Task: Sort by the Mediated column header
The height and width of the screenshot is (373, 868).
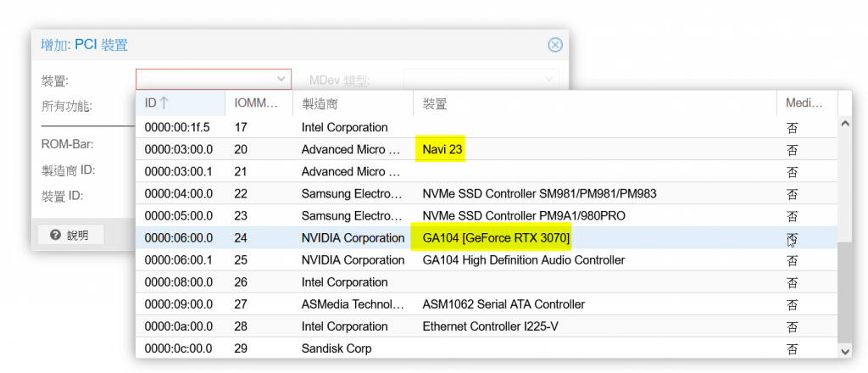Action: [x=807, y=103]
